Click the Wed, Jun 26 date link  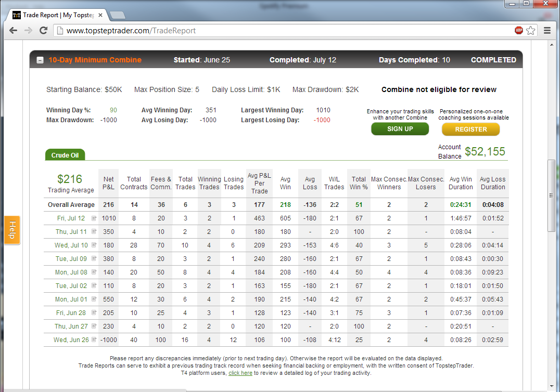coord(71,340)
